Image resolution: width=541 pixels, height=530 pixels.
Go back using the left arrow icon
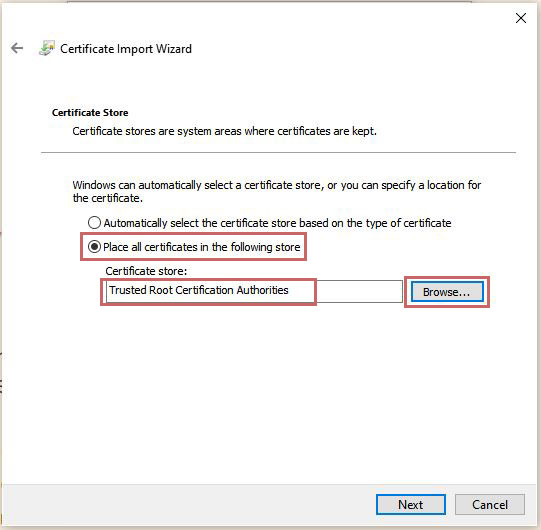click(x=17, y=48)
